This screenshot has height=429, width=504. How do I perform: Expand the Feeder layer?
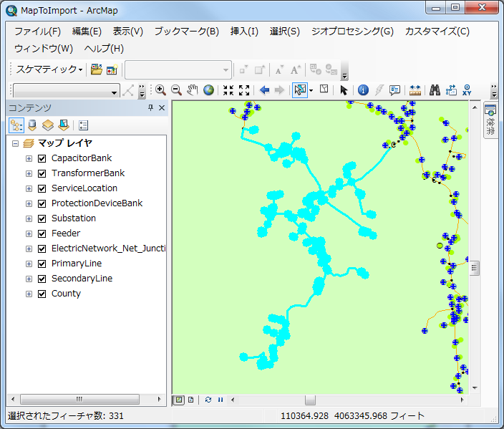pos(29,233)
